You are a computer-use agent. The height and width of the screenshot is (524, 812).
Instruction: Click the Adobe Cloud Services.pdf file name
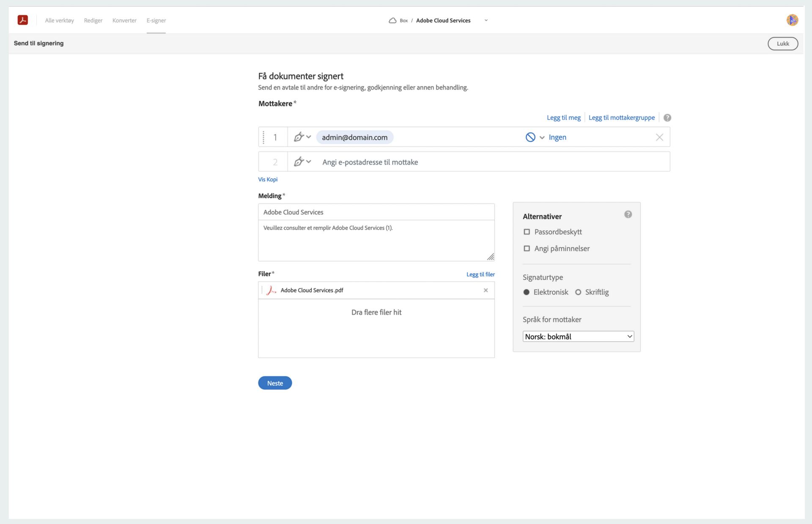click(x=312, y=290)
